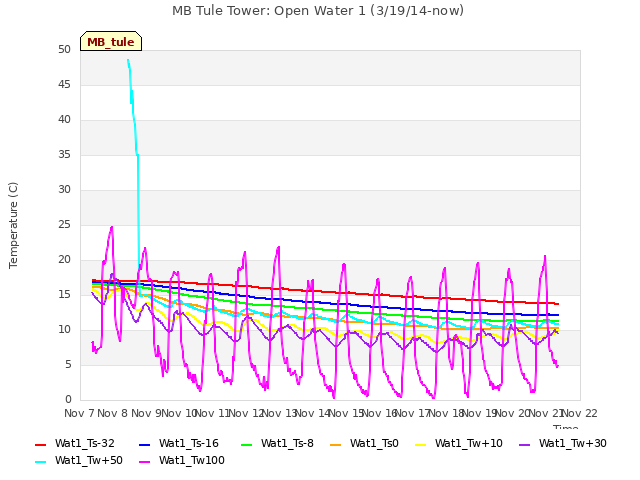Click the 50 y-axis tick label
The height and width of the screenshot is (480, 640).
(64, 50)
